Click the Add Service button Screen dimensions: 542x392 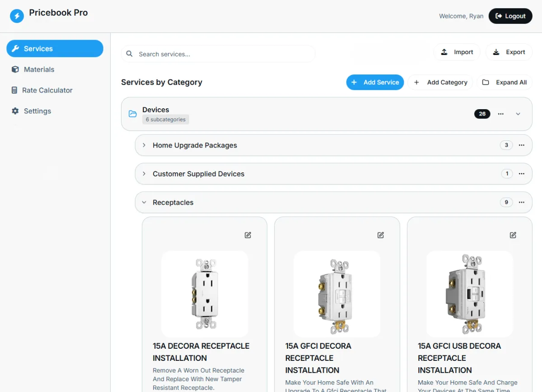click(x=375, y=83)
